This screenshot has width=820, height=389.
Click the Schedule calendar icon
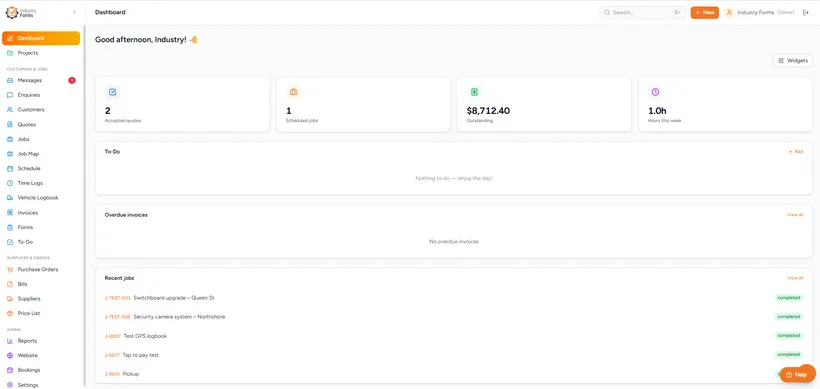pos(10,169)
